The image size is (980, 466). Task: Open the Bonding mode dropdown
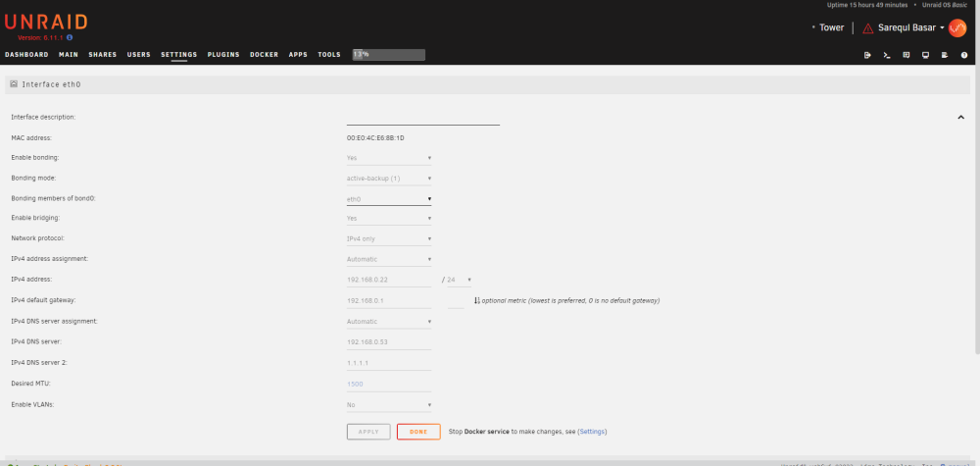(389, 179)
